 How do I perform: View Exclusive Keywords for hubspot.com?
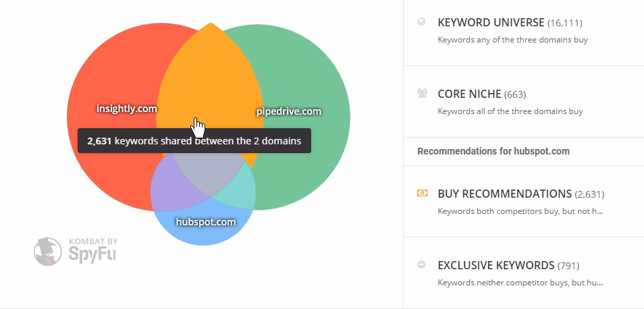(495, 265)
